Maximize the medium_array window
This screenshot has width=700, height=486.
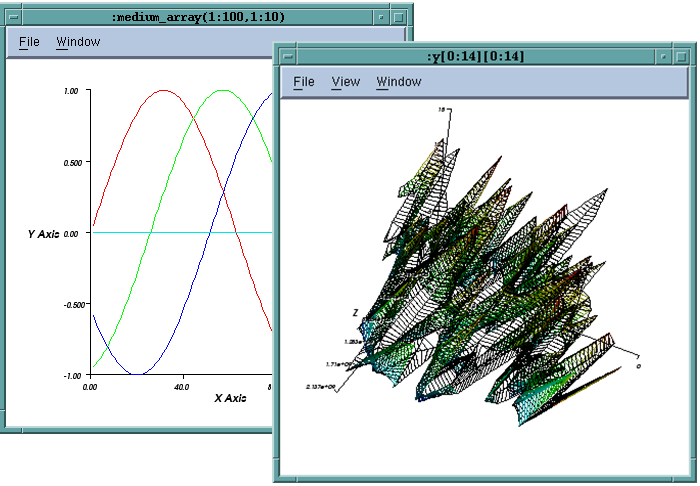pyautogui.click(x=400, y=18)
